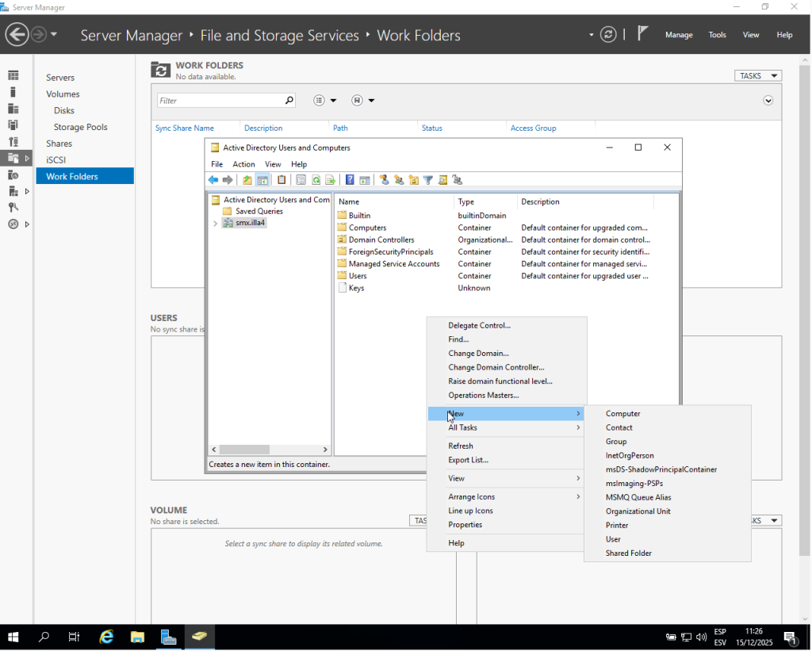Open the Action menu in ADUC

(243, 164)
